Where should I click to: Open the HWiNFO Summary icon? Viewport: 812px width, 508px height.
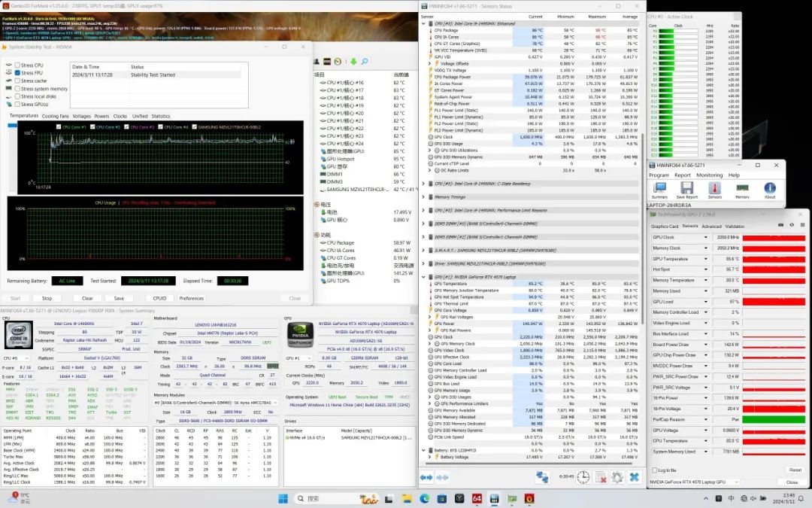tap(659, 188)
